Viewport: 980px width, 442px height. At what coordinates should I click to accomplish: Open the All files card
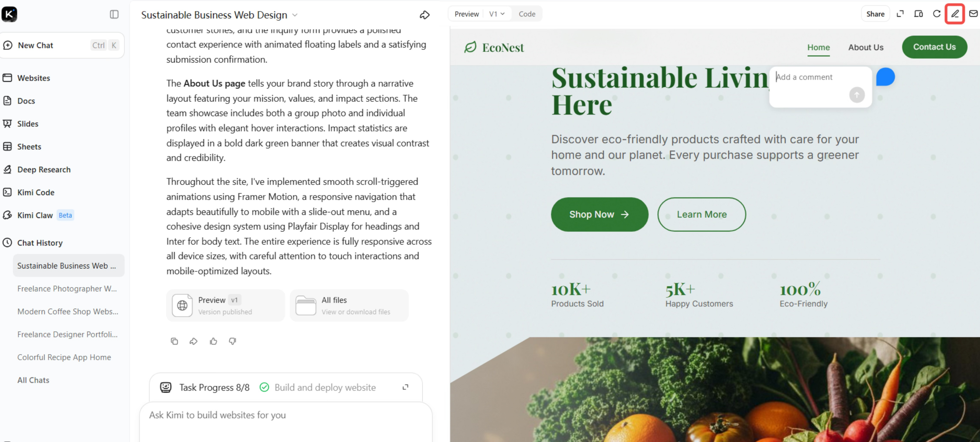pos(349,306)
